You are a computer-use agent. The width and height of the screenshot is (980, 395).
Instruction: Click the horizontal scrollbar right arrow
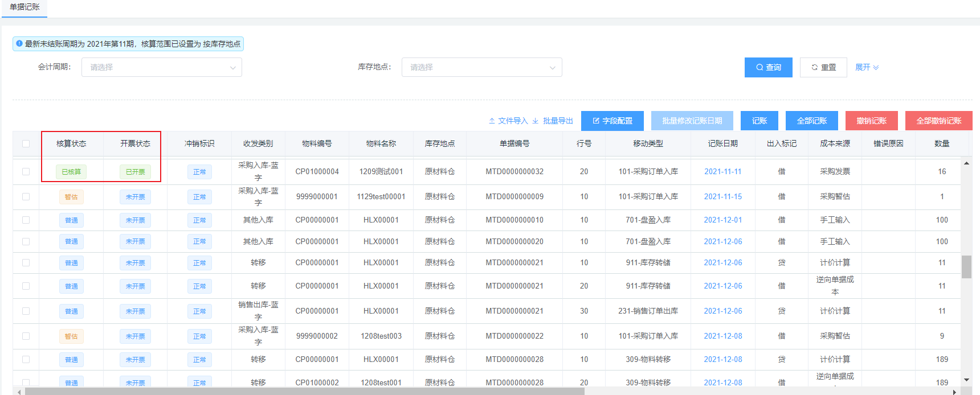[x=954, y=392]
